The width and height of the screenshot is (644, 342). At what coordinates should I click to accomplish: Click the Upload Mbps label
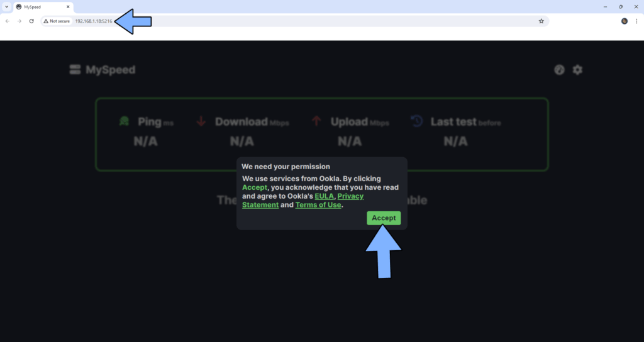pyautogui.click(x=360, y=121)
